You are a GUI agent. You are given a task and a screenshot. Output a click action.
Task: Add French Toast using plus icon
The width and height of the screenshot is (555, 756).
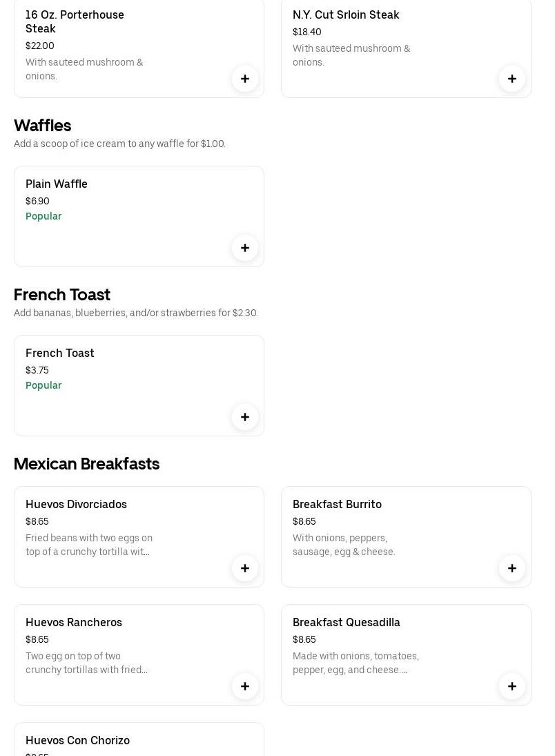[x=245, y=417]
